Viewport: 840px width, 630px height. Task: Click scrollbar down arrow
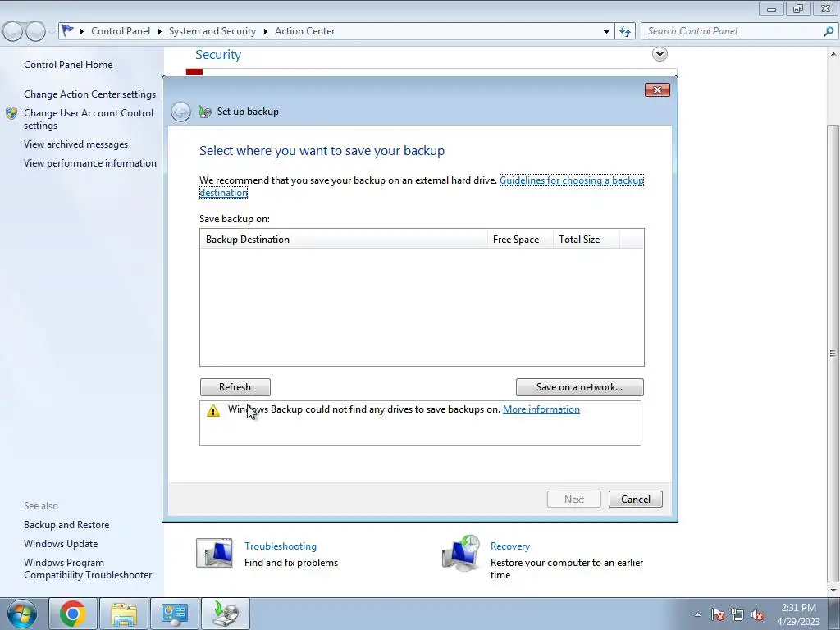(x=833, y=589)
